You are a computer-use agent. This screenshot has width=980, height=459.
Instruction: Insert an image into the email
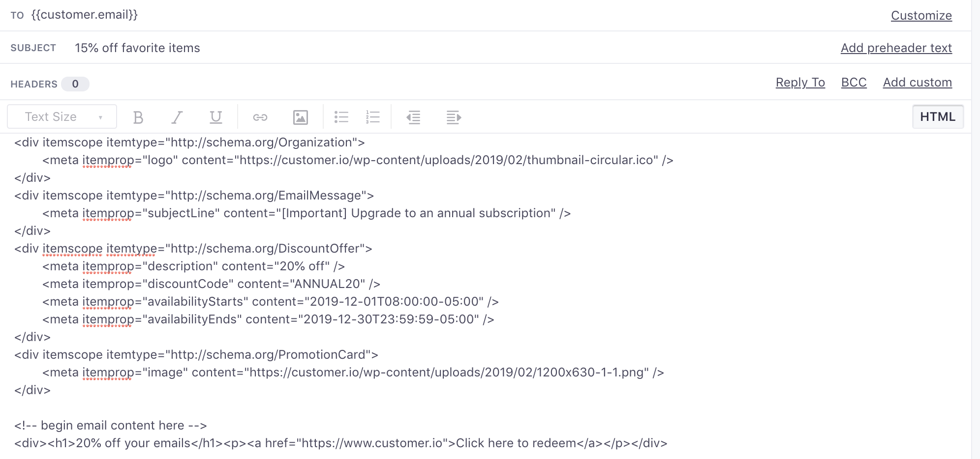click(x=301, y=116)
